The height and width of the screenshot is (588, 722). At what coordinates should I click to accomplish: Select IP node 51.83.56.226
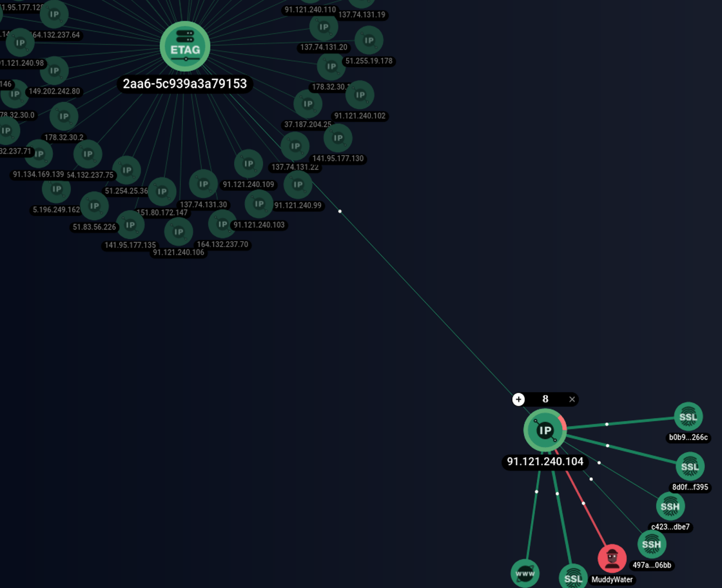pos(94,206)
